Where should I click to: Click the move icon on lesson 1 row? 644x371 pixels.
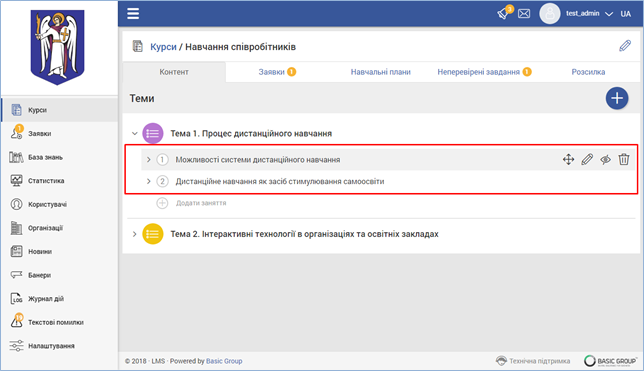tap(568, 159)
